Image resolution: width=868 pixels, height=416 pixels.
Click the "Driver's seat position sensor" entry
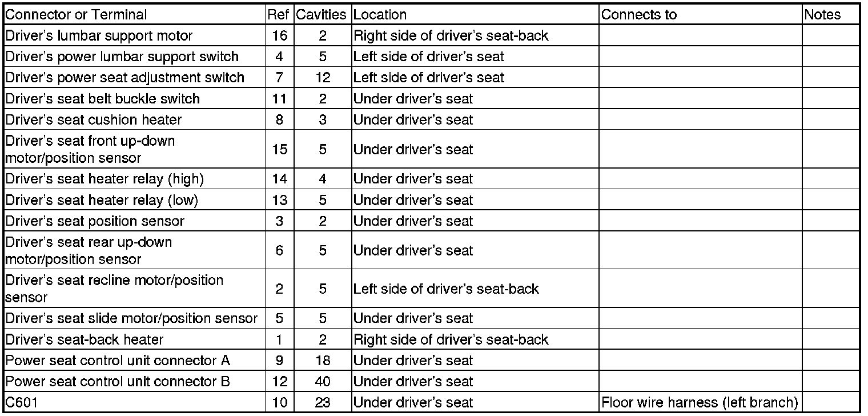point(95,221)
